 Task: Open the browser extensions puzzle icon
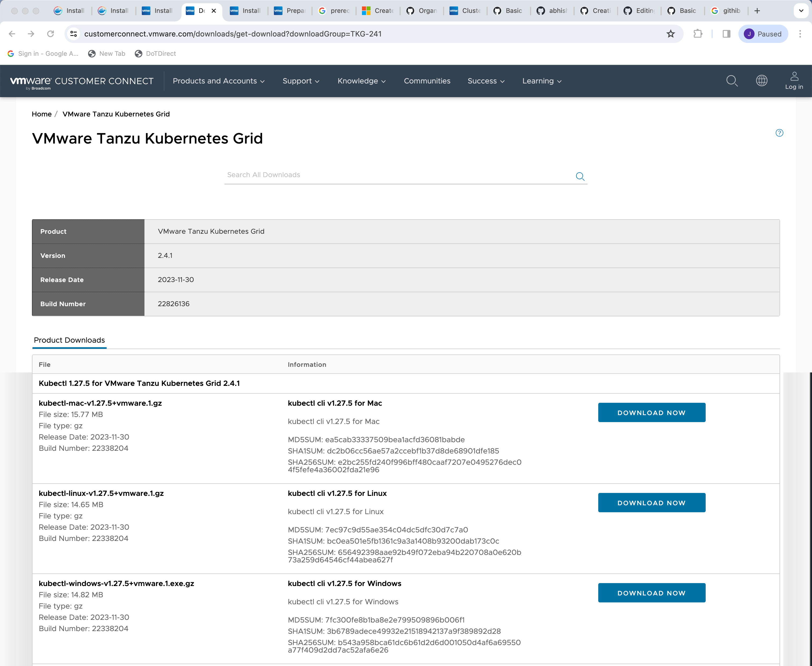point(698,34)
